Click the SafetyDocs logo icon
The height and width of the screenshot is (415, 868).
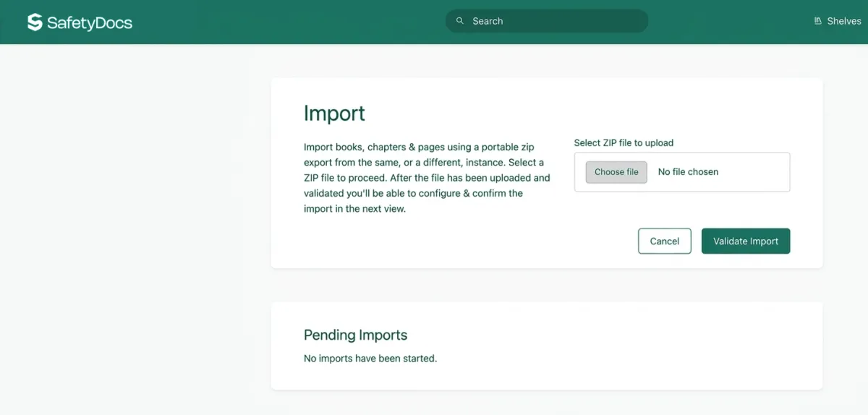point(35,22)
